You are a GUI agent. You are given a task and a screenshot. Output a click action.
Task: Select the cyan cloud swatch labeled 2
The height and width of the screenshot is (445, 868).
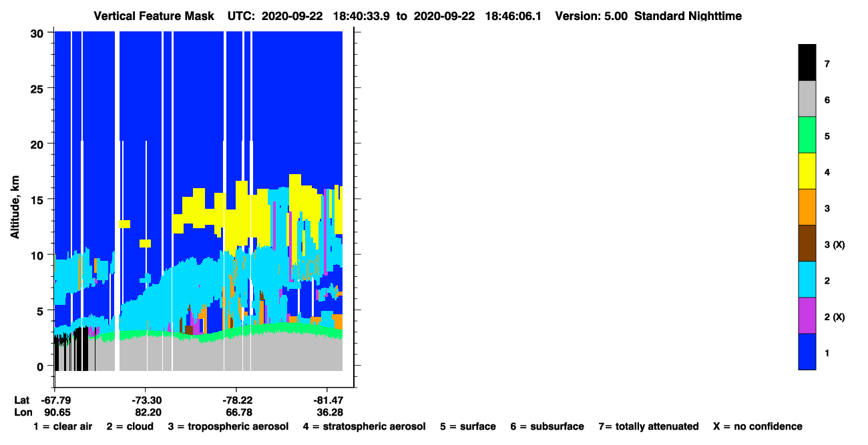pyautogui.click(x=807, y=279)
